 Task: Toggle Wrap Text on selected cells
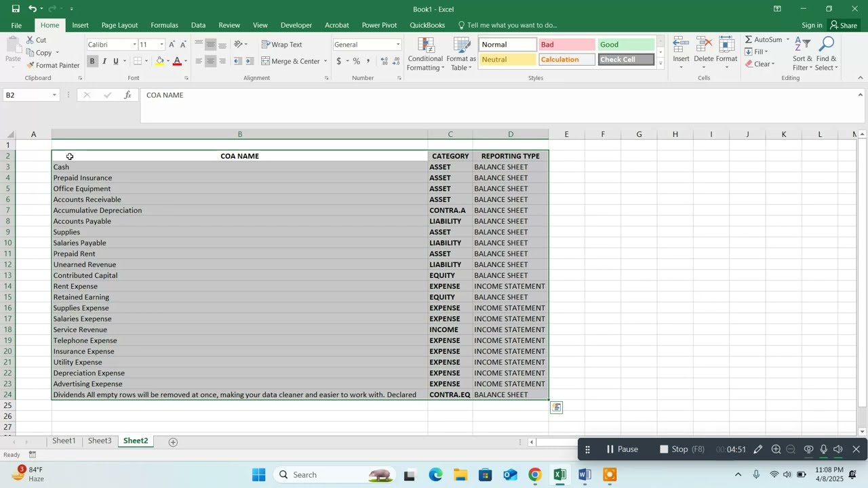282,44
